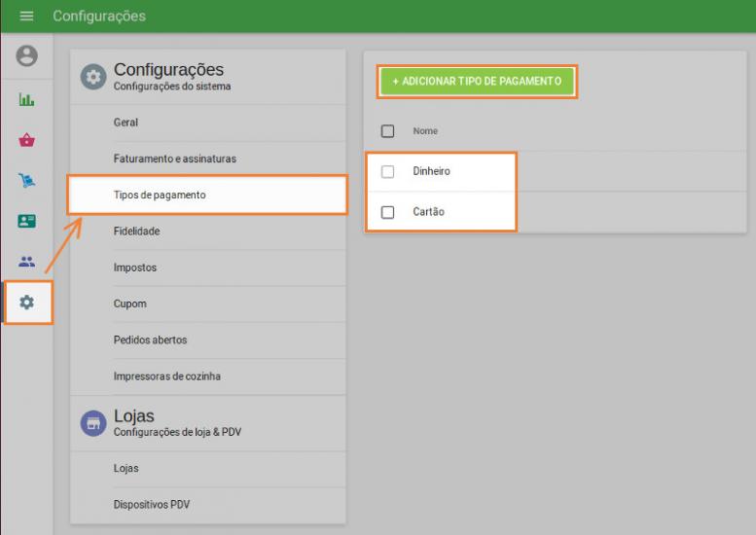Open the Cupom settings section

[208, 303]
